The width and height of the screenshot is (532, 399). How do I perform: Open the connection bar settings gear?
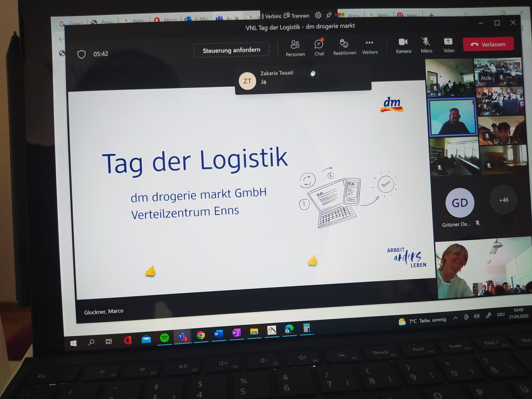318,15
